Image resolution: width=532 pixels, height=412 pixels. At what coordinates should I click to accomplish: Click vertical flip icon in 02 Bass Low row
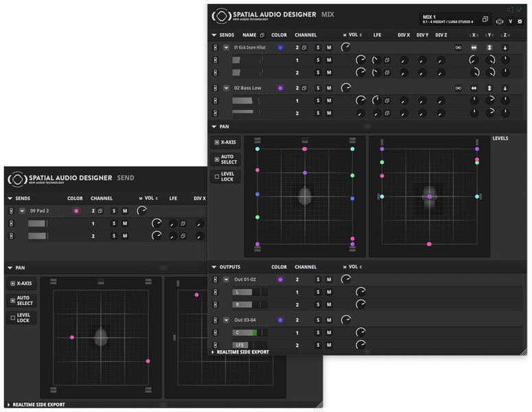[x=489, y=89]
